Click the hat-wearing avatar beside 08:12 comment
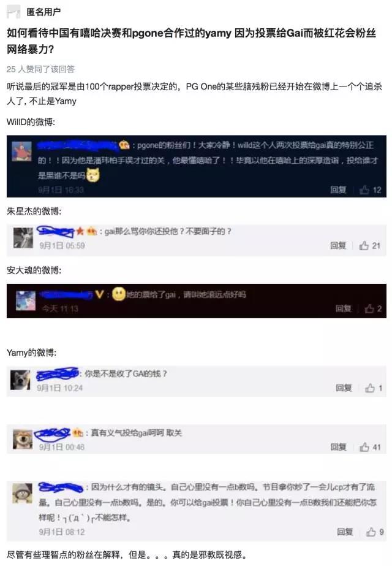The image size is (392, 566). pyautogui.click(x=23, y=493)
